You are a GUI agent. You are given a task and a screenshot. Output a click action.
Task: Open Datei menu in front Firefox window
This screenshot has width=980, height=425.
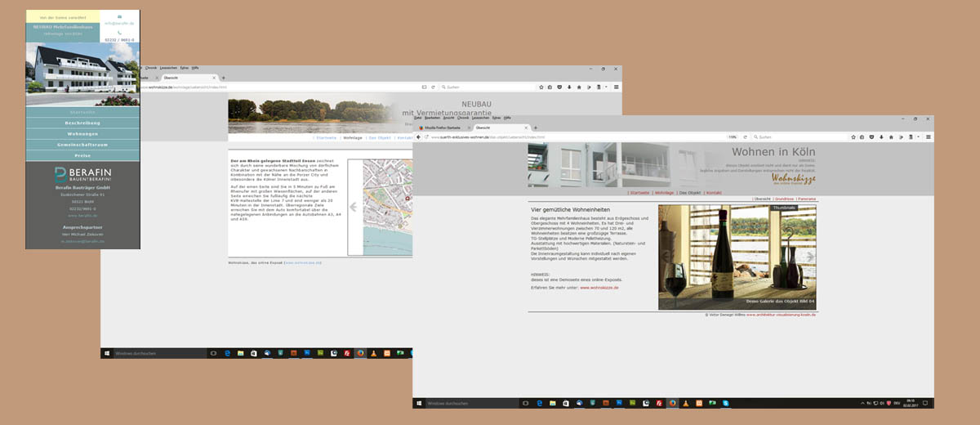tap(417, 118)
